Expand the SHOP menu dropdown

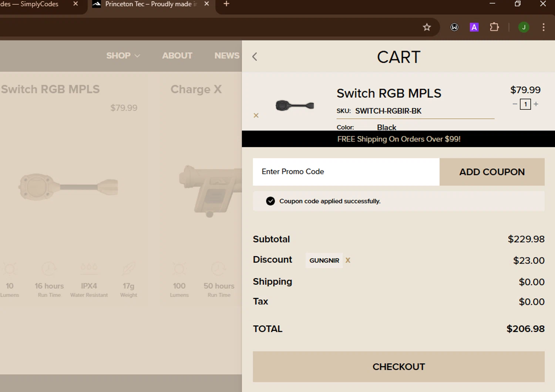(x=123, y=56)
